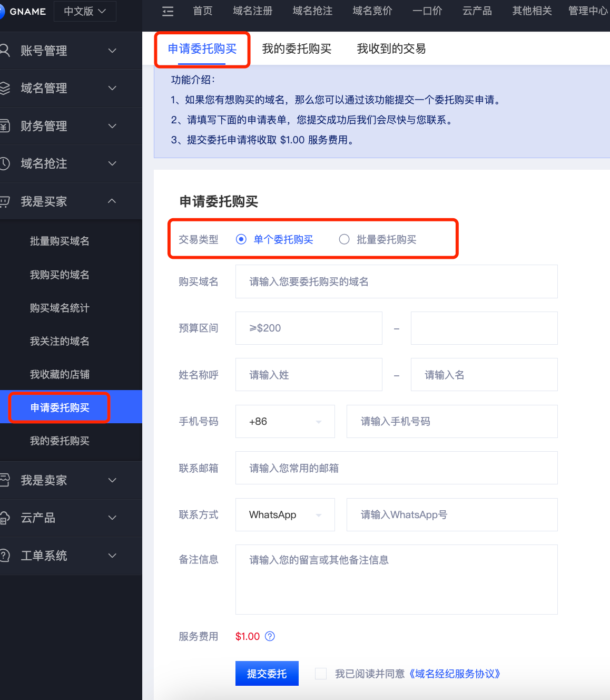The width and height of the screenshot is (610, 700).
Task: Expand the 域名抢注 sidebar menu
Action: tap(71, 163)
